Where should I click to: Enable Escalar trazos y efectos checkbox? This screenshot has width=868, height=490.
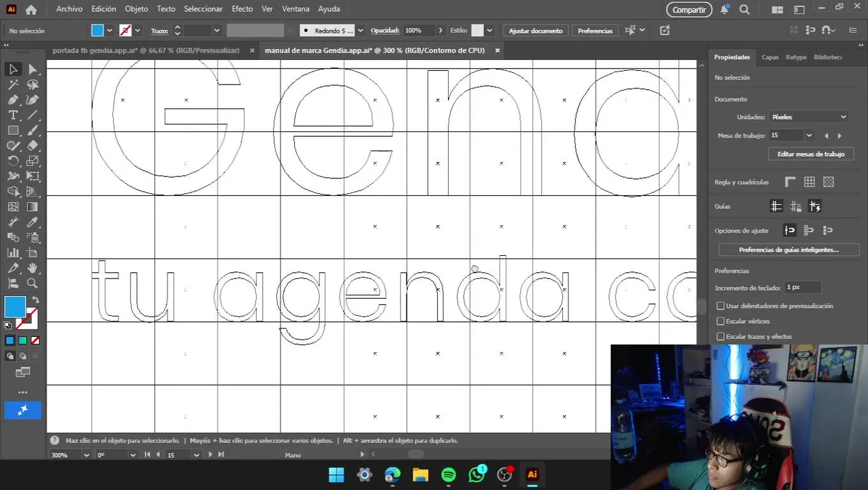[x=721, y=337]
